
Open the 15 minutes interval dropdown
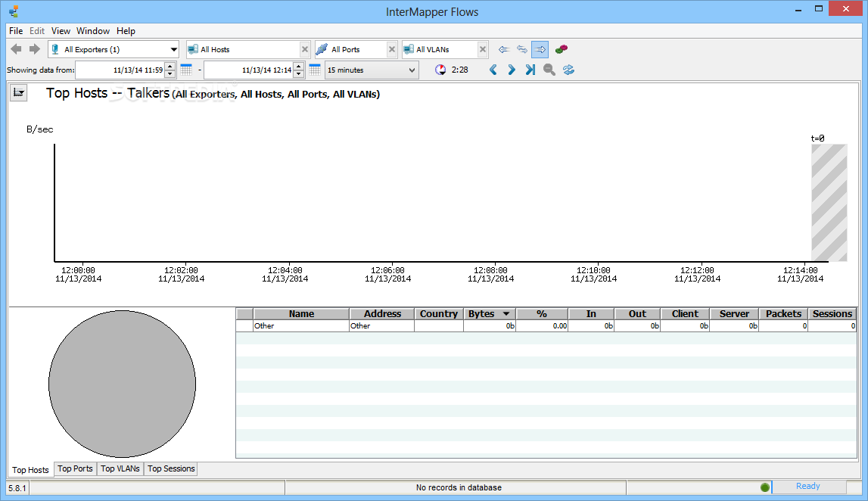[x=372, y=70]
